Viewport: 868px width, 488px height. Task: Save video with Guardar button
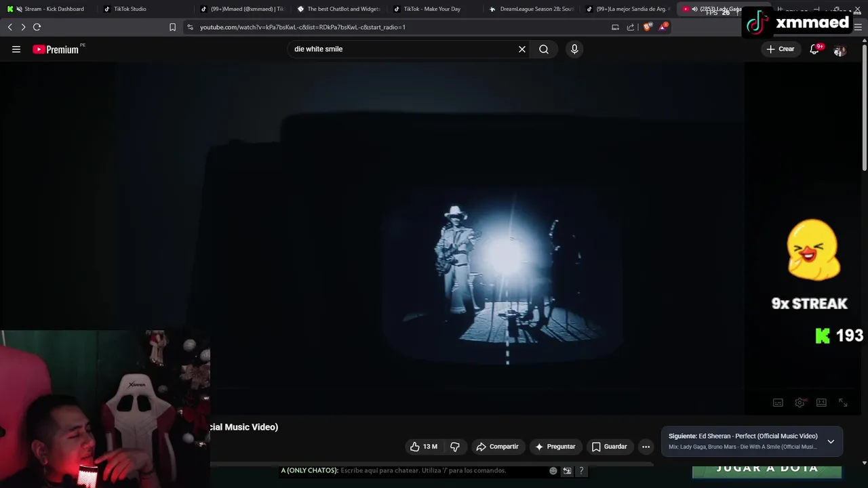[609, 447]
